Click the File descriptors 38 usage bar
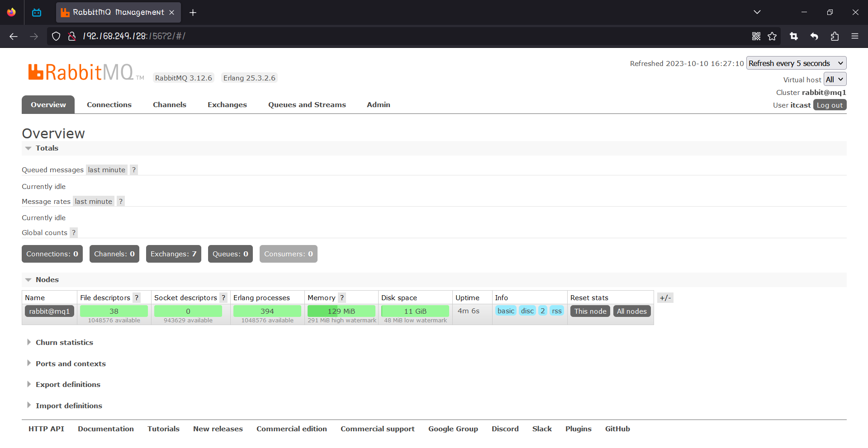 114,311
